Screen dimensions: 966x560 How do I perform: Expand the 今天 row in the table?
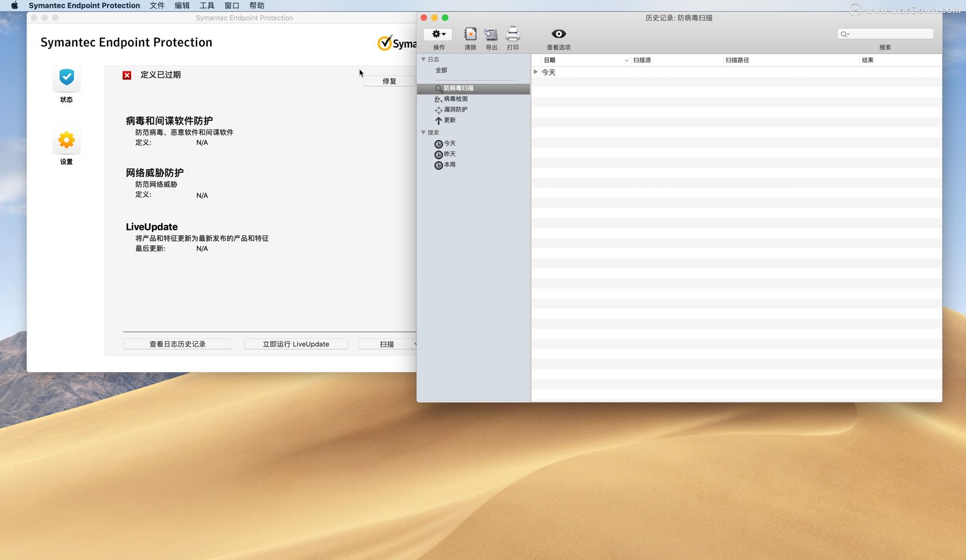(536, 72)
